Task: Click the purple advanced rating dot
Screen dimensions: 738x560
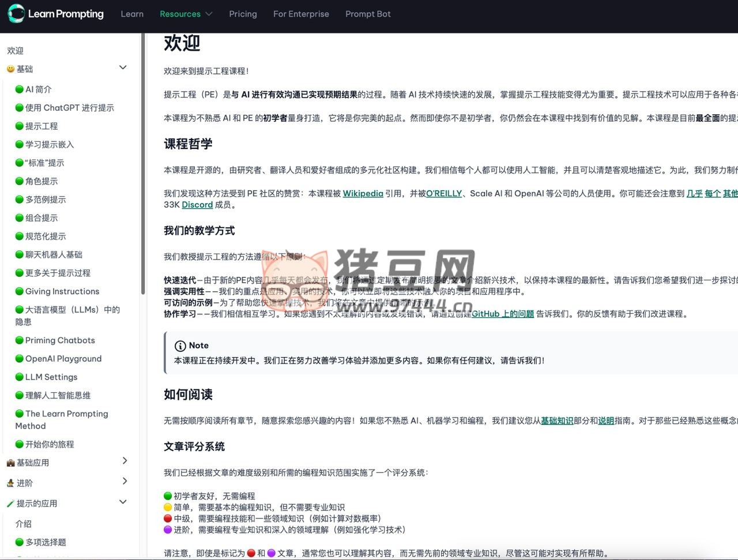Action: 167,529
